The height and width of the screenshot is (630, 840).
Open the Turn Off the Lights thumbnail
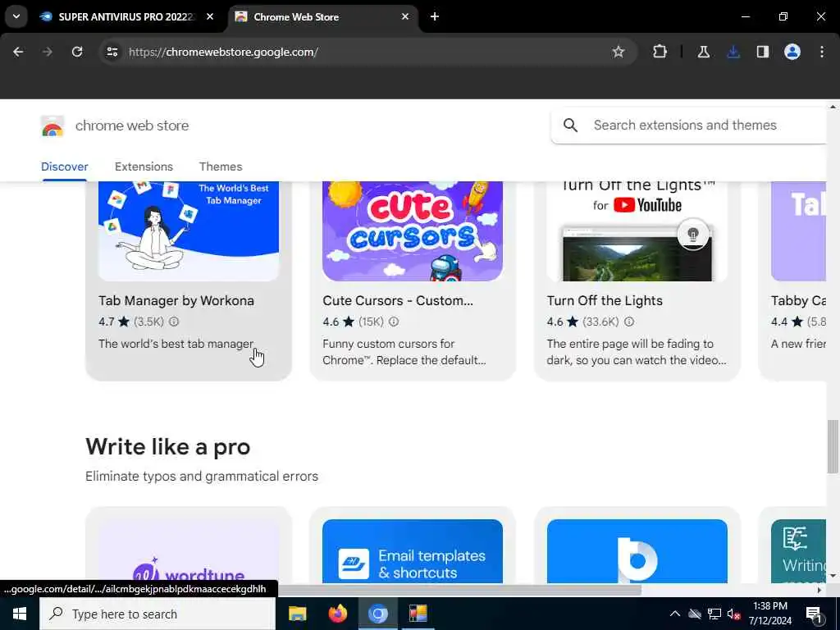coord(637,231)
